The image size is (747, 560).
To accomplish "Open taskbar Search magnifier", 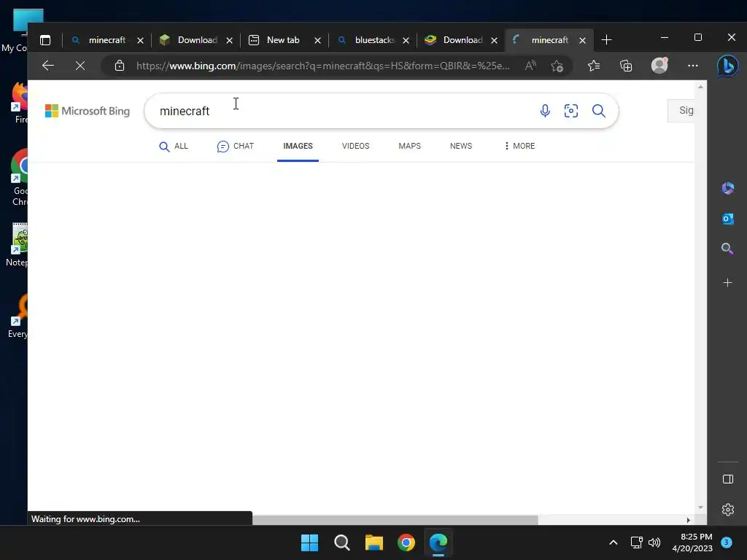I will pos(342,542).
